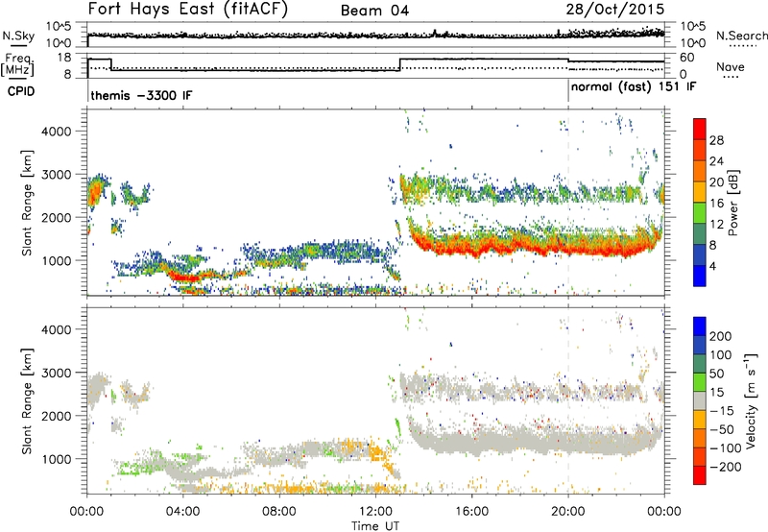Click the '60' Nave axis tick
The width and height of the screenshot is (768, 532).
tap(687, 58)
